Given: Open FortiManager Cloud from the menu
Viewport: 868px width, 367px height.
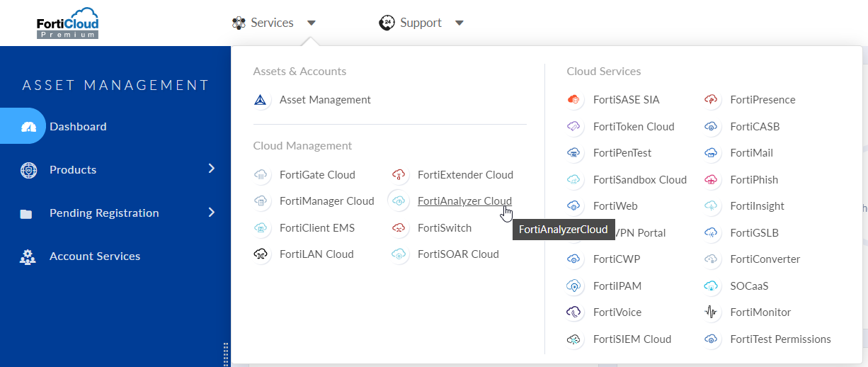Looking at the screenshot, I should 326,201.
